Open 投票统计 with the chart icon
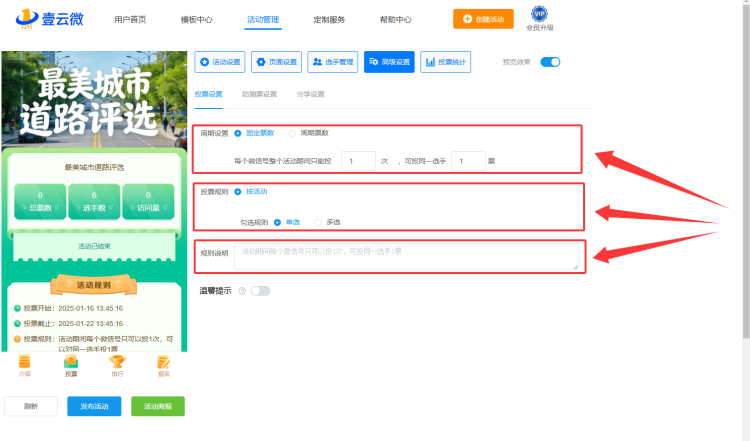Image resolution: width=750 pixels, height=441 pixels. click(x=445, y=62)
